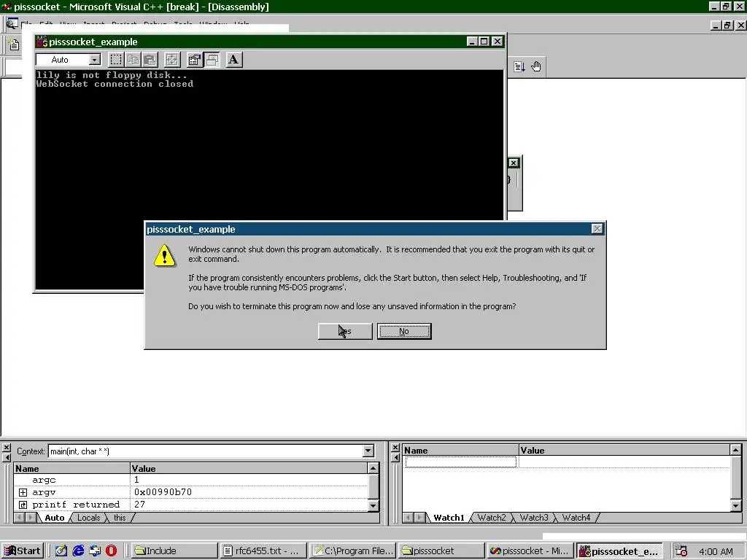Open the Auto font size dropdown
Image resolution: width=747 pixels, height=560 pixels.
(95, 60)
